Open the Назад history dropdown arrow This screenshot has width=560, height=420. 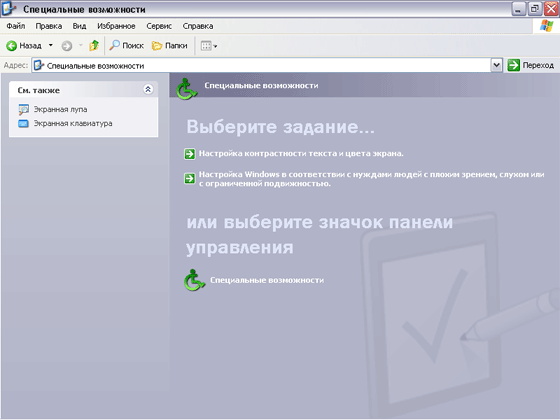coord(51,45)
